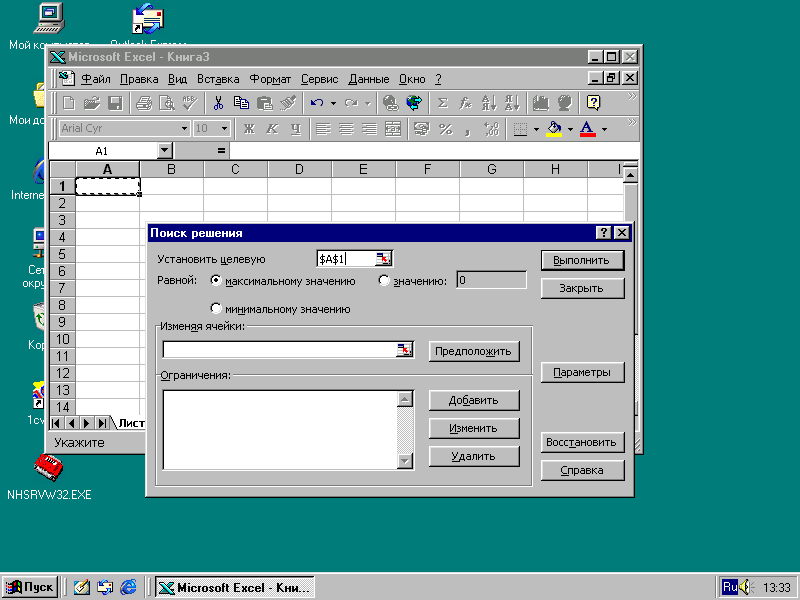This screenshot has height=600, width=800.
Task: Toggle Italic К formatting button
Action: (272, 129)
